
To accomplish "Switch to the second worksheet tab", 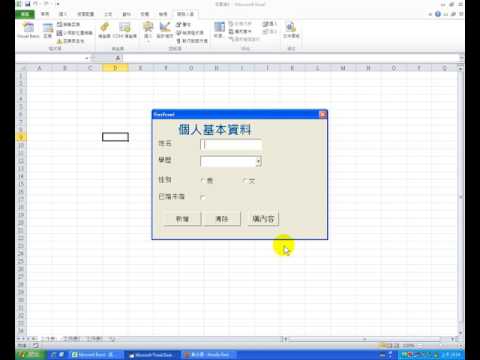I will click(x=71, y=339).
